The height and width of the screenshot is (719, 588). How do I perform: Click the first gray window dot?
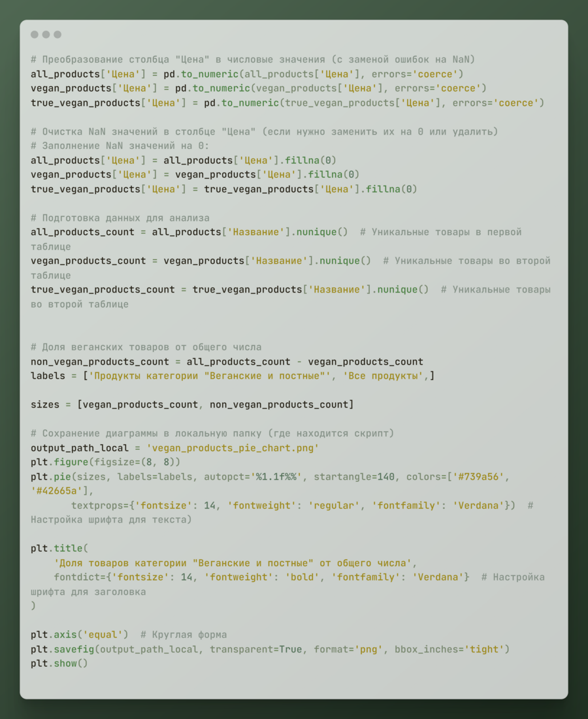(35, 35)
